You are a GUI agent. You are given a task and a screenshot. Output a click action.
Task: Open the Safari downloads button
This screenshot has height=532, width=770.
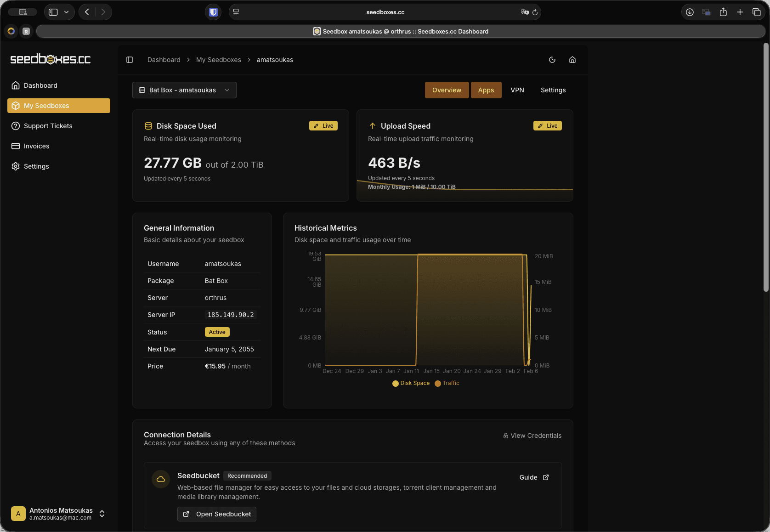690,12
